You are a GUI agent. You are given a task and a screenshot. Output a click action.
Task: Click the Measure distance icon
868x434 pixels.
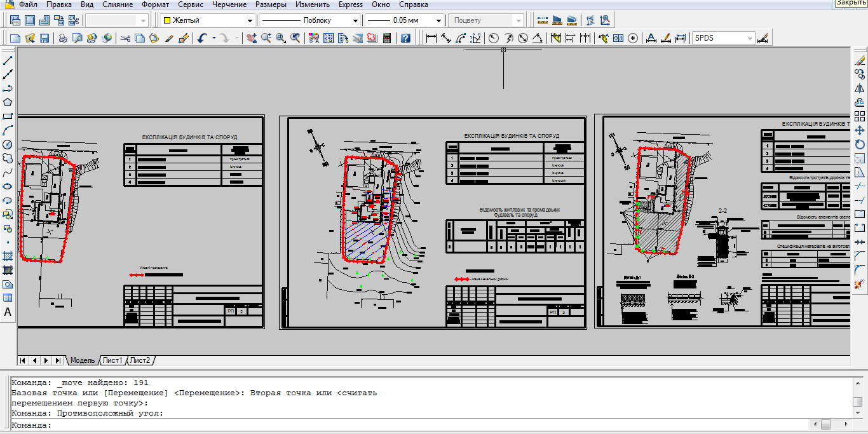tap(542, 20)
